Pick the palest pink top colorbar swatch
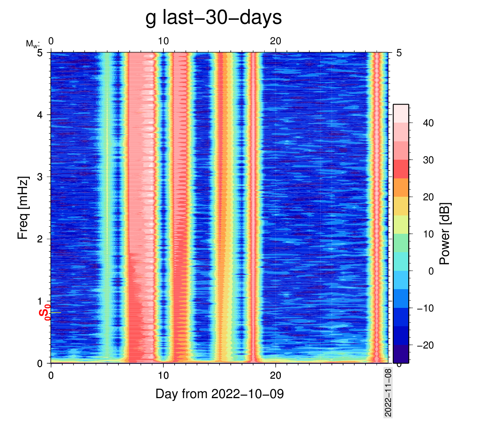 click(401, 113)
